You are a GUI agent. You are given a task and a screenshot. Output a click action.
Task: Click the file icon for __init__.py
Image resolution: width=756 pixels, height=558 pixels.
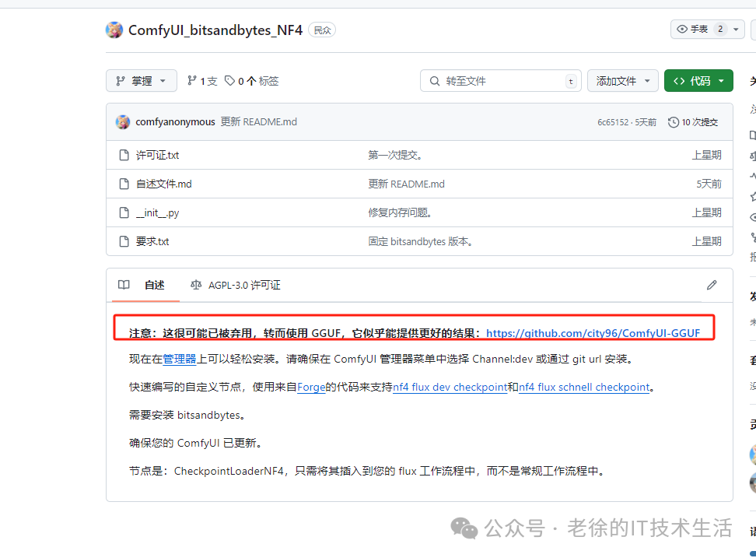click(124, 212)
